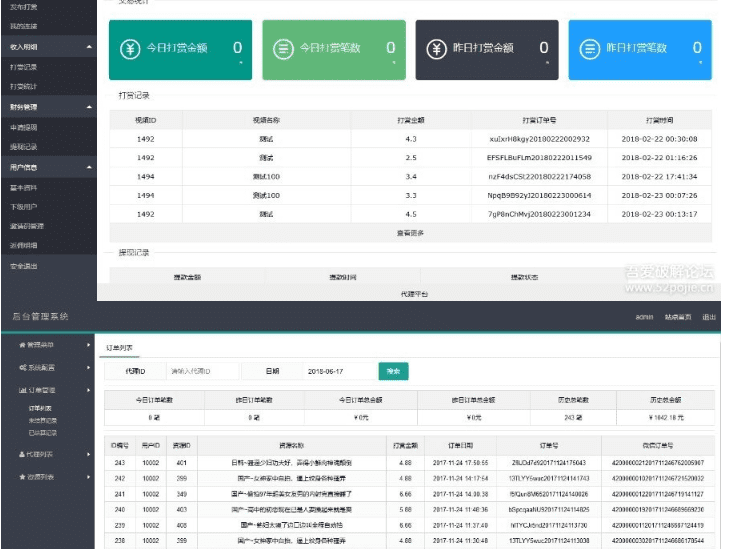
Task: Click user icon beside 代理列表
Action: pos(22,454)
